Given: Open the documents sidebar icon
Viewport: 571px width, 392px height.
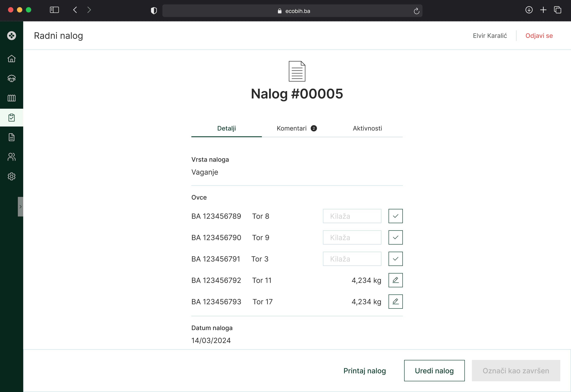Looking at the screenshot, I should pos(12,137).
